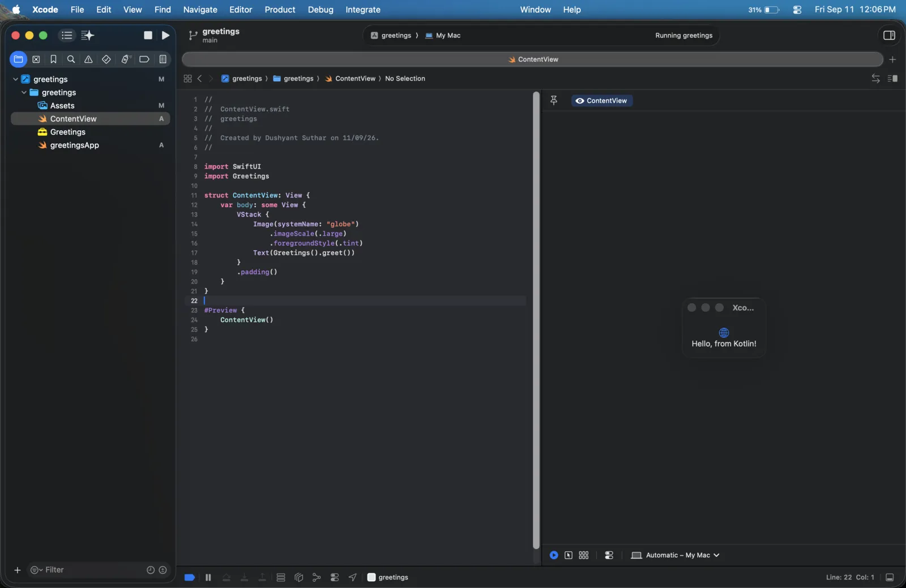Go back in editor history

[x=200, y=79]
